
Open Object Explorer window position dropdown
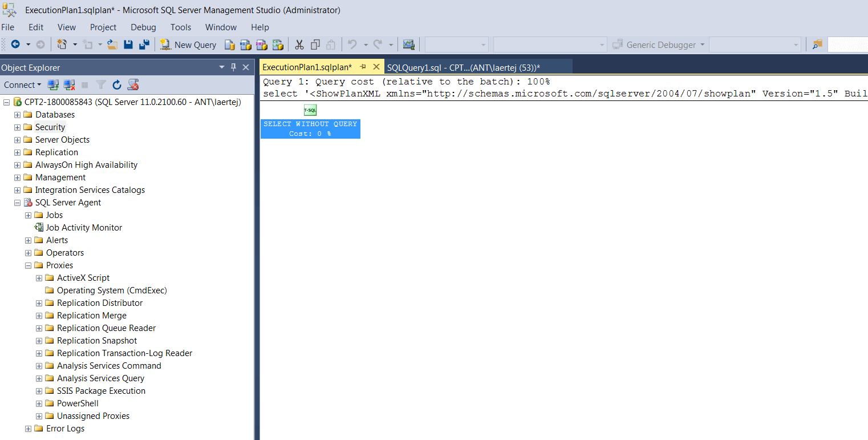click(222, 67)
